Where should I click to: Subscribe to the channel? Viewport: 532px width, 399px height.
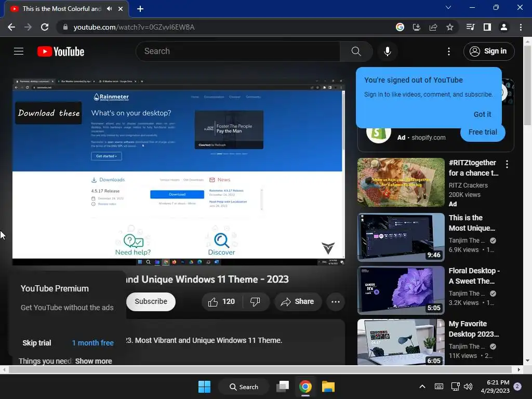pyautogui.click(x=151, y=301)
